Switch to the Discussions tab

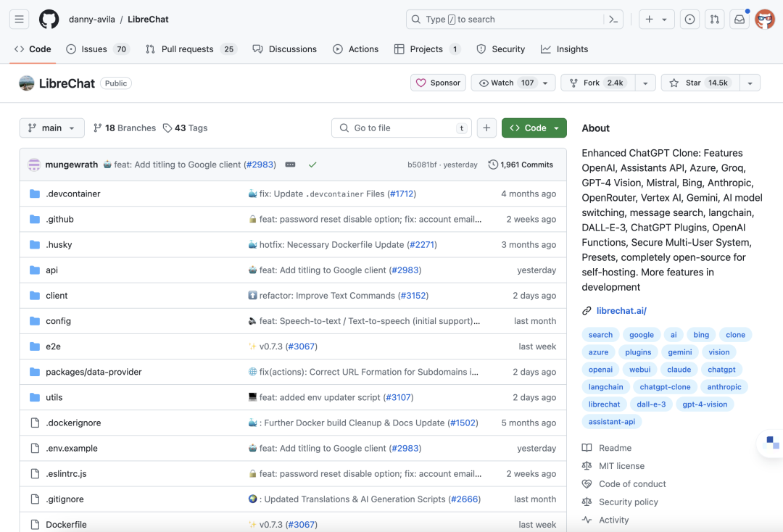(285, 49)
